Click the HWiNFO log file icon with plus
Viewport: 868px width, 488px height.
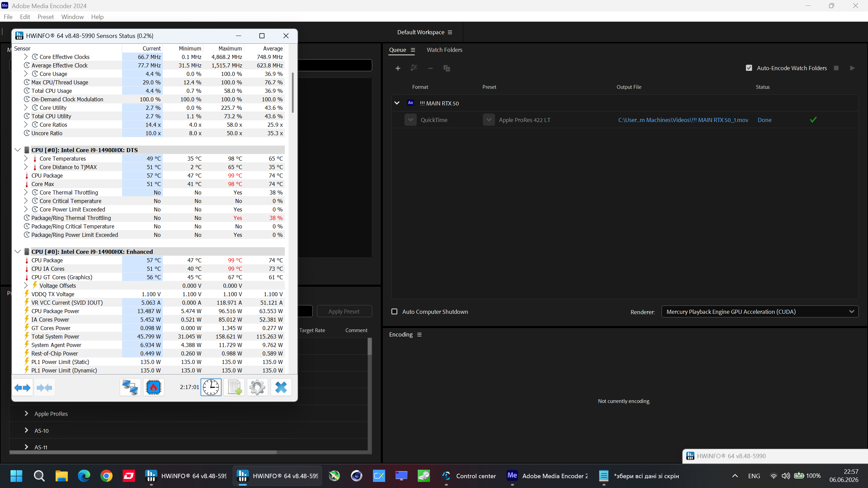(234, 387)
